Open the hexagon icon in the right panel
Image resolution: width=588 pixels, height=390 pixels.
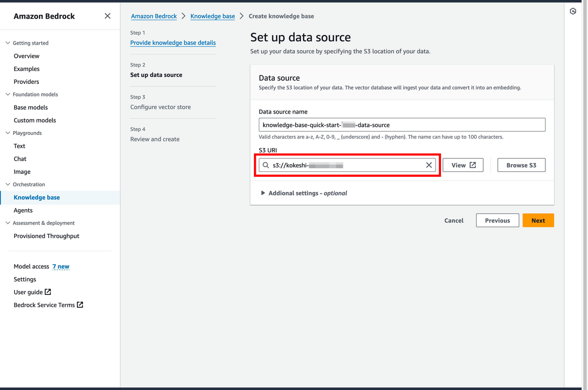click(573, 11)
